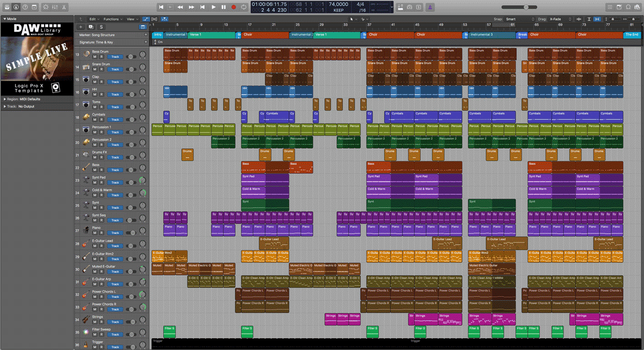Click the Smart Controls knobs icon
Screen dimensions: 644x350
[x=46, y=8]
